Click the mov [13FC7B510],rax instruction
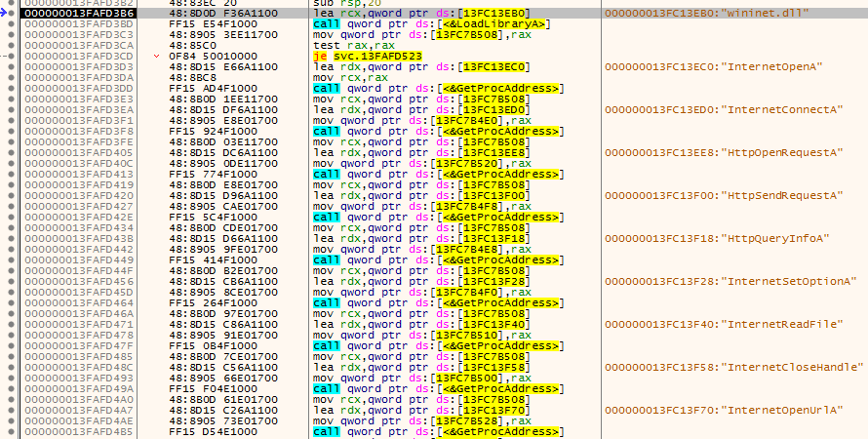 click(422, 335)
